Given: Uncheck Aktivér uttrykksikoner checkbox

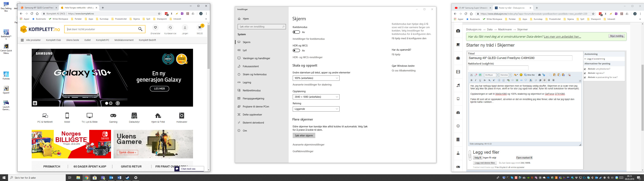Looking at the screenshot, I should point(585,69).
